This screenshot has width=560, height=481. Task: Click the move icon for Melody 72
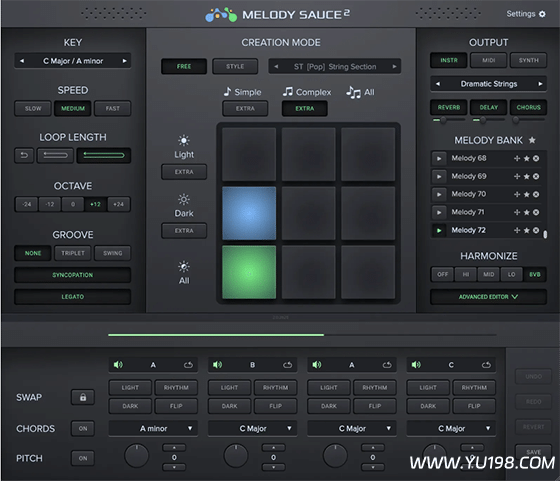coord(517,230)
